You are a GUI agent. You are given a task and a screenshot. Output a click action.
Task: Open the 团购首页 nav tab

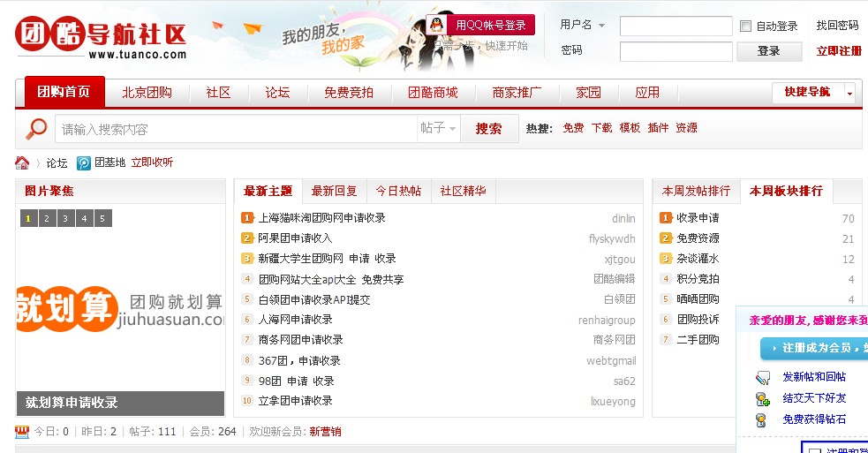[x=64, y=92]
